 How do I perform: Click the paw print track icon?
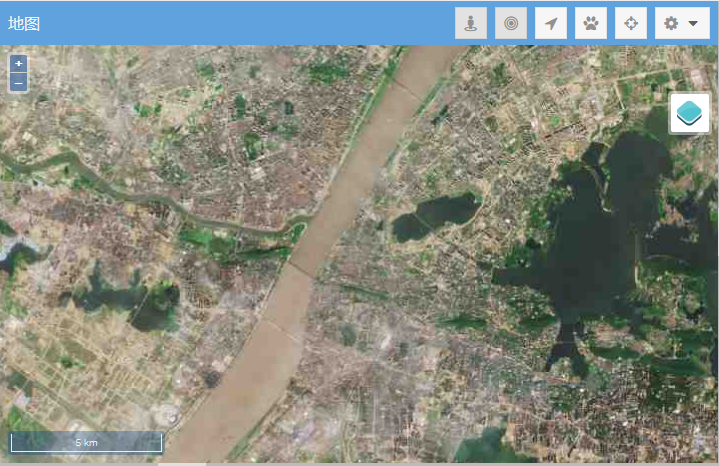[591, 23]
